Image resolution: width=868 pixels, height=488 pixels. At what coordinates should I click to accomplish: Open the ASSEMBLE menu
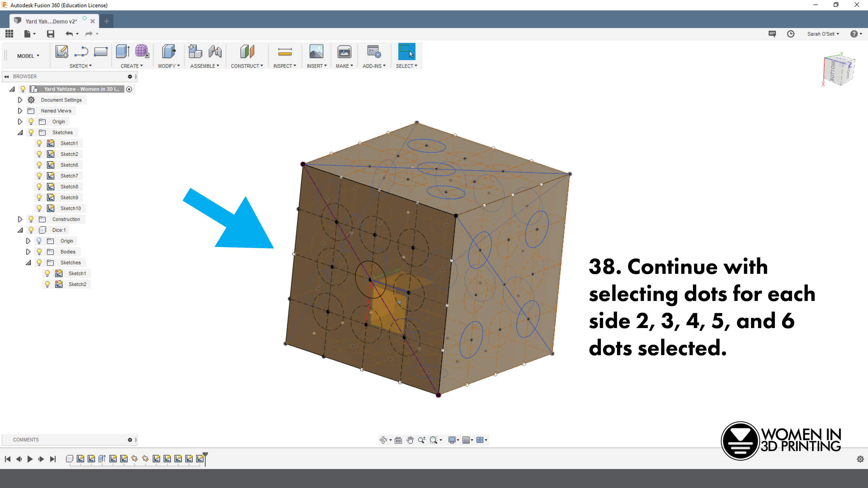[205, 66]
